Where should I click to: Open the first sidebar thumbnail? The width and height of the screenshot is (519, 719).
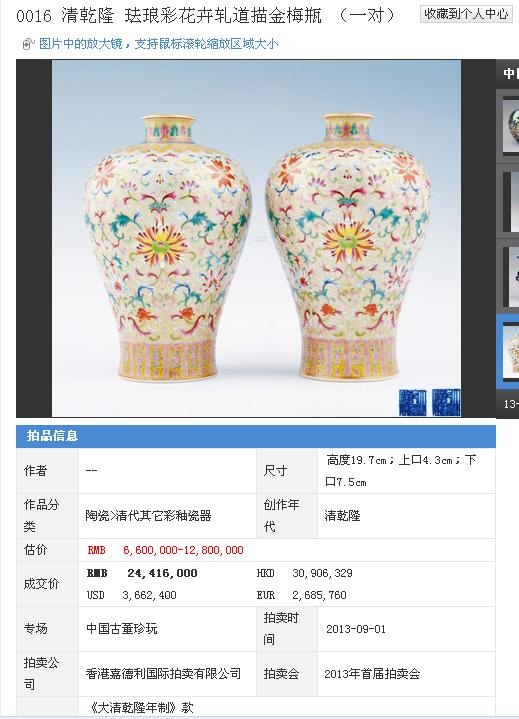(x=511, y=126)
